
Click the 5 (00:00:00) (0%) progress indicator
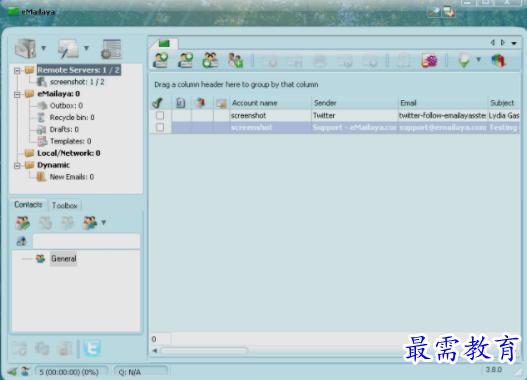click(72, 372)
